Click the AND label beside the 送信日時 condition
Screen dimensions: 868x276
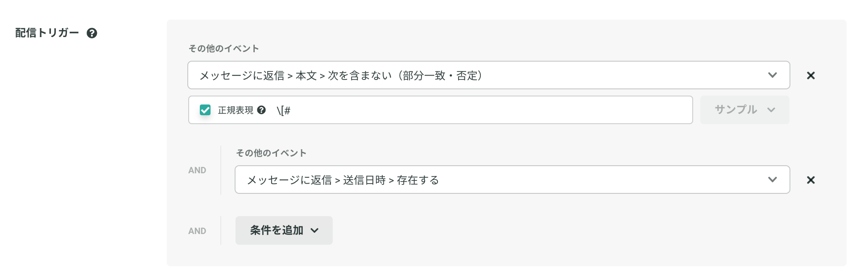pyautogui.click(x=197, y=170)
